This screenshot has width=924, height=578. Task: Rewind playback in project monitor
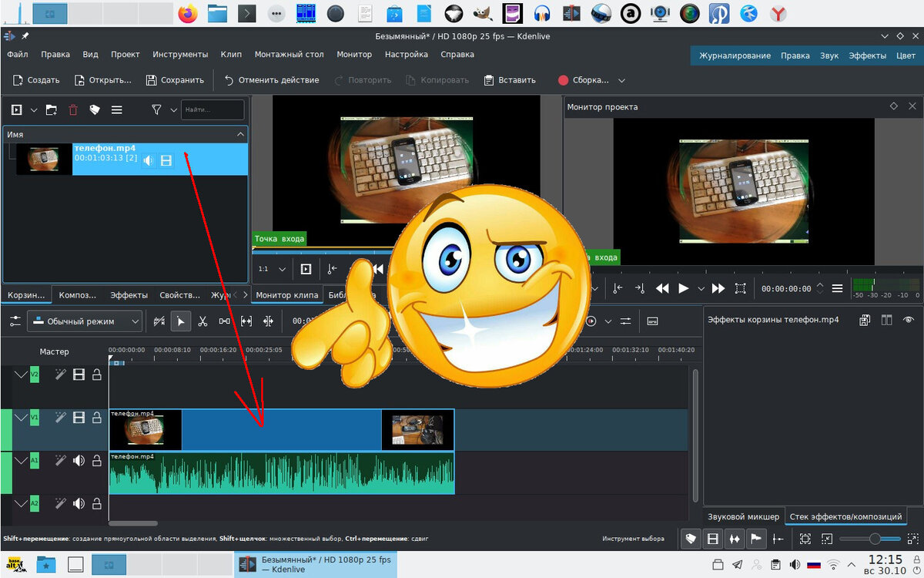[662, 288]
